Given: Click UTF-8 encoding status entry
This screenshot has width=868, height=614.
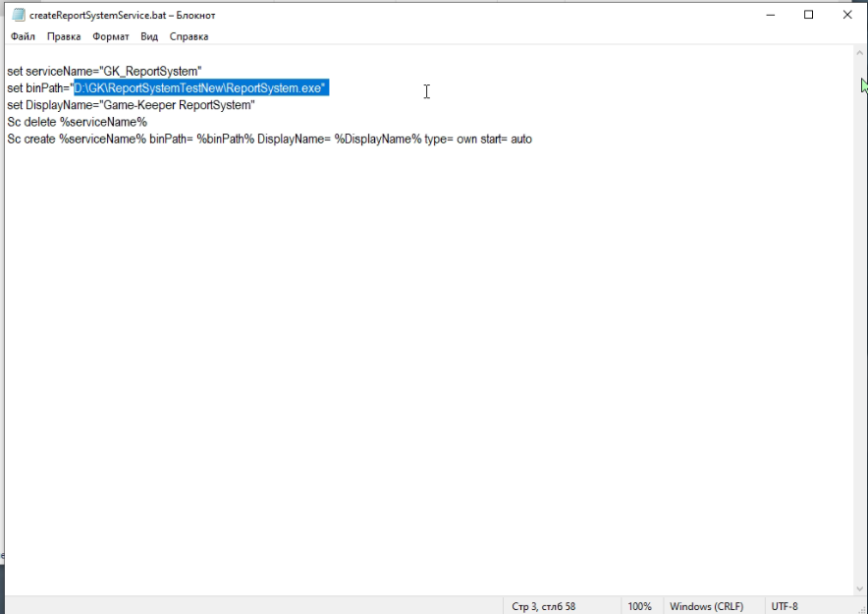Looking at the screenshot, I should [785, 607].
